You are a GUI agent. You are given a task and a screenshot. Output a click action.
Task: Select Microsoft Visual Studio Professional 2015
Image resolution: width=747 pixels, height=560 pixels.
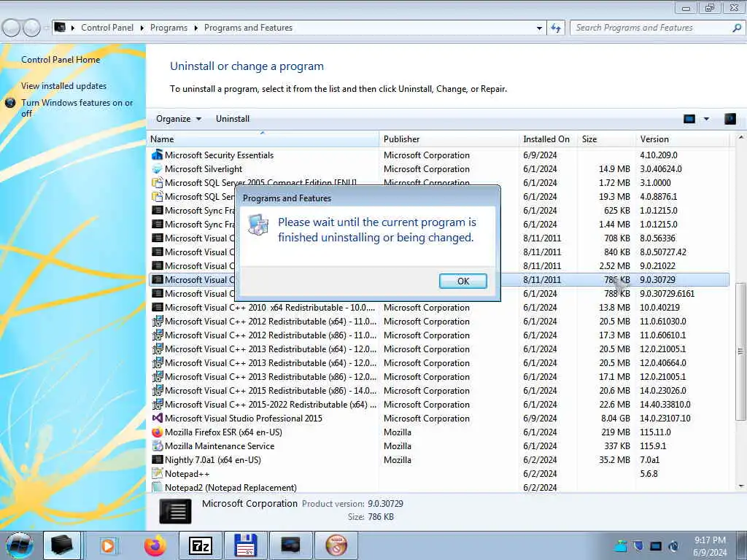(x=438, y=418)
